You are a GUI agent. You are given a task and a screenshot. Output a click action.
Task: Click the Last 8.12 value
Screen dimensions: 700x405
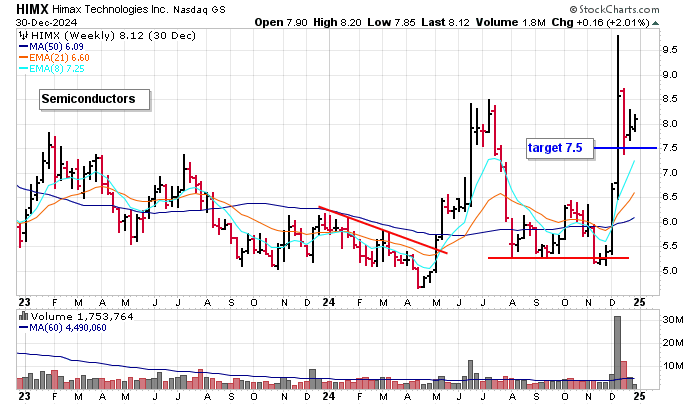click(445, 22)
